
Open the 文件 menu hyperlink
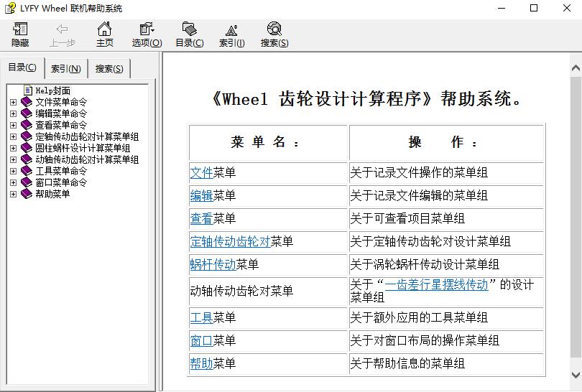pyautogui.click(x=201, y=173)
